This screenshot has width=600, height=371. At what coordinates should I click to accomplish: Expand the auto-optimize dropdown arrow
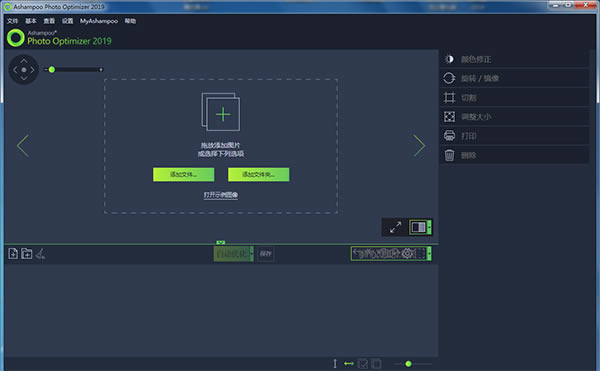coord(252,254)
